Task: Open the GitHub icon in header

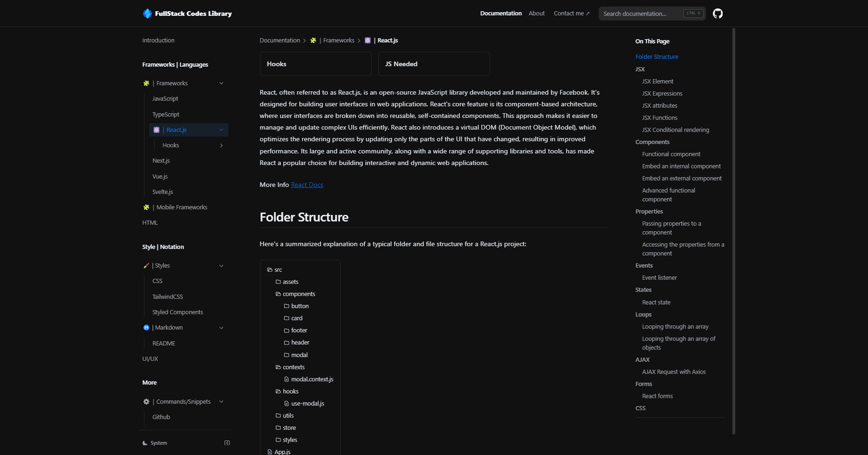Action: (718, 14)
